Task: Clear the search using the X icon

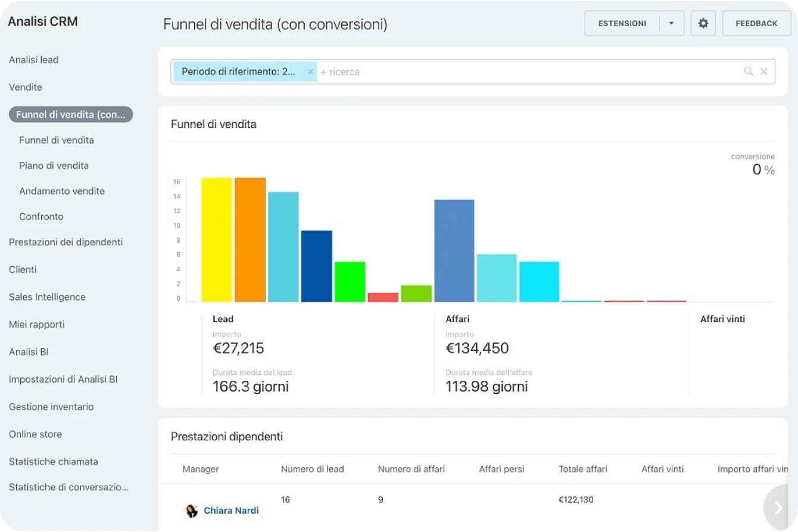Action: 764,71
